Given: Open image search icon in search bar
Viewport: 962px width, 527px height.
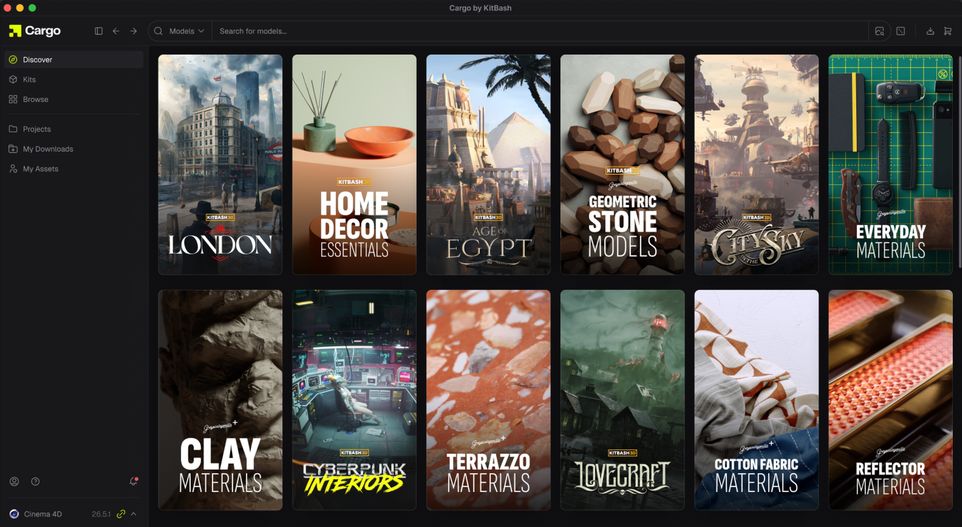Looking at the screenshot, I should click(x=879, y=31).
